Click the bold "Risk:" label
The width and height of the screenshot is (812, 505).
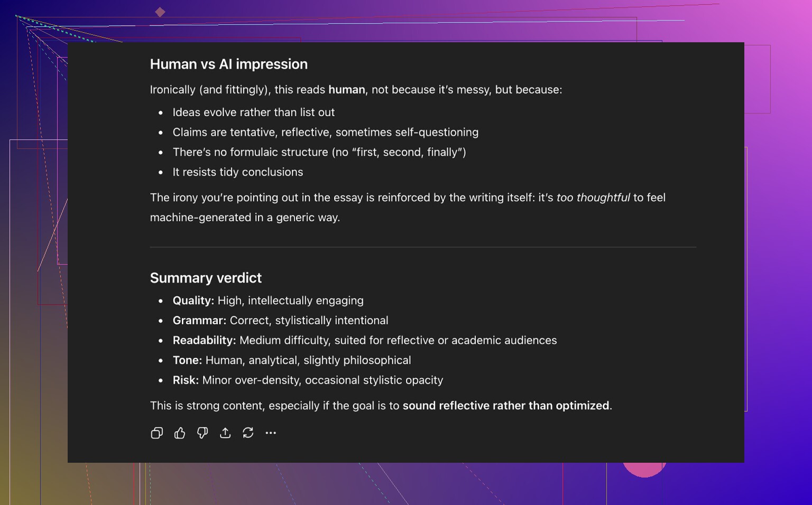186,380
